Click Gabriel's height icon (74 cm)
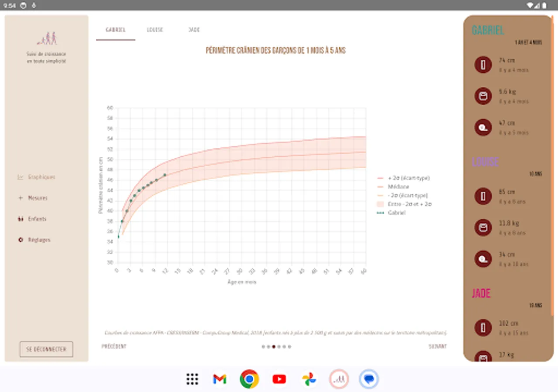The image size is (558, 392). pos(483,65)
